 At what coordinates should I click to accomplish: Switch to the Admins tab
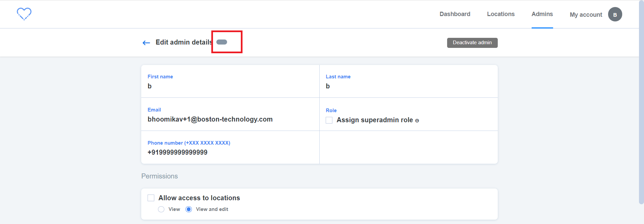(x=542, y=14)
